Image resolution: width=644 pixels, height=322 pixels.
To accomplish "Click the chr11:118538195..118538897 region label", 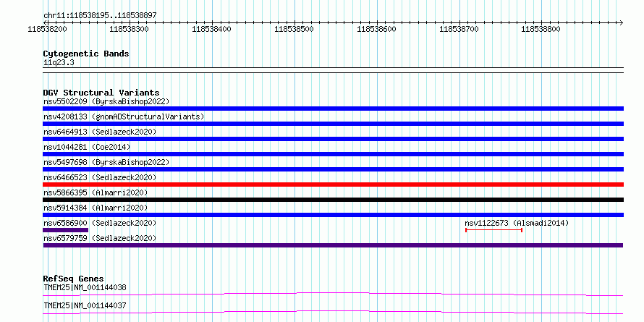I will [x=100, y=15].
